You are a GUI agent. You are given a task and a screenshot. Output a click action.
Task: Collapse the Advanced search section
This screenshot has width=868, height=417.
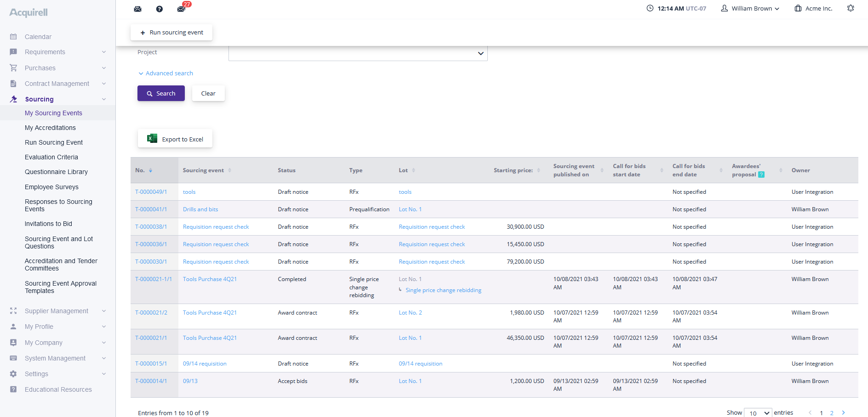tap(166, 73)
